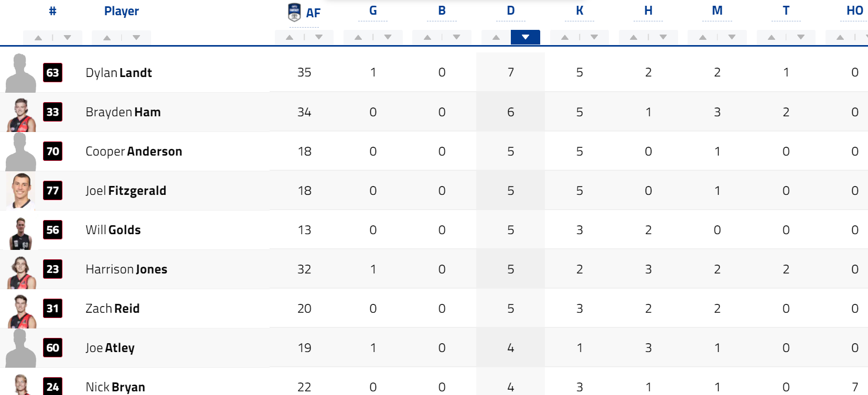Screen dimensions: 868x395
Task: Sort D column ascending
Action: coord(496,37)
